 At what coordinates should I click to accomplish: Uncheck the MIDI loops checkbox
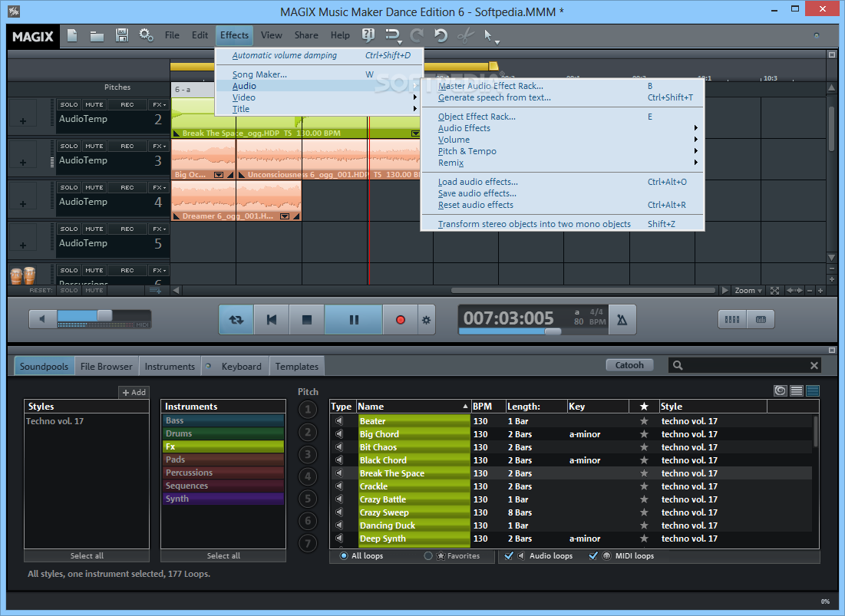(593, 555)
